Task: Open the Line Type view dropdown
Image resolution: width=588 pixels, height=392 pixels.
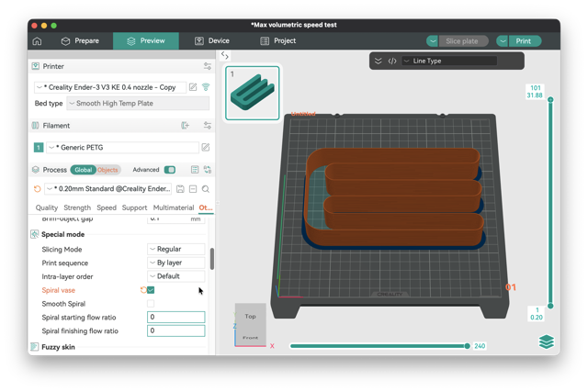Action: (449, 62)
